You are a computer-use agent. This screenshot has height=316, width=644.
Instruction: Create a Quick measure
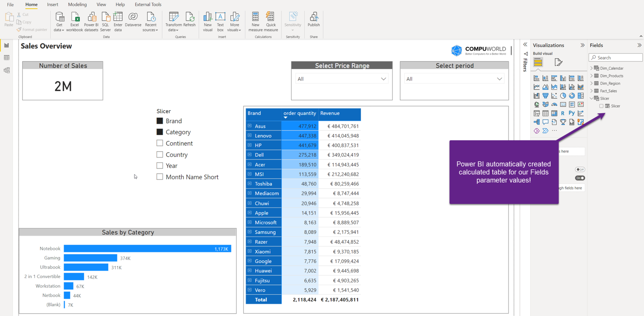click(x=271, y=22)
